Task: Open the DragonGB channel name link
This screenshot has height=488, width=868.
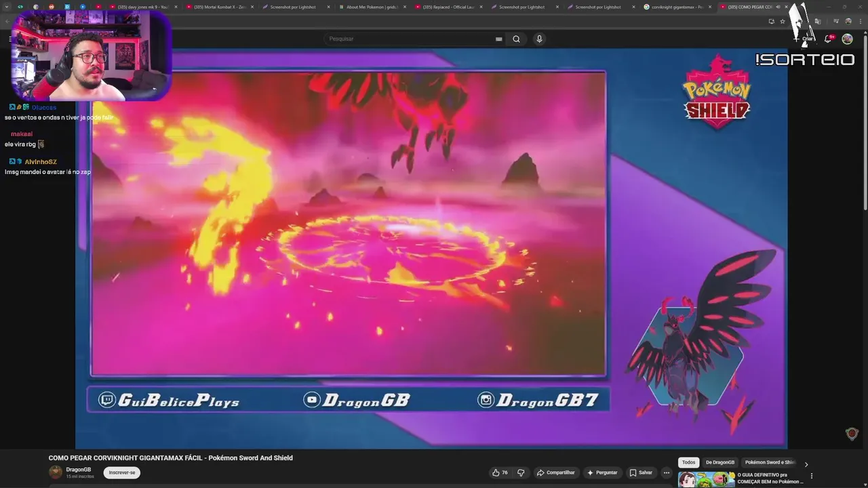Action: [79, 470]
